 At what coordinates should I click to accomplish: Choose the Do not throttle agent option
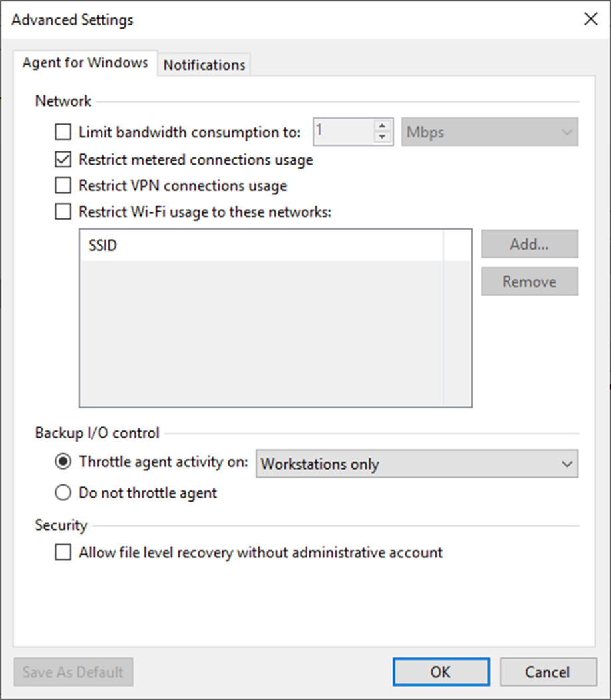tap(63, 494)
